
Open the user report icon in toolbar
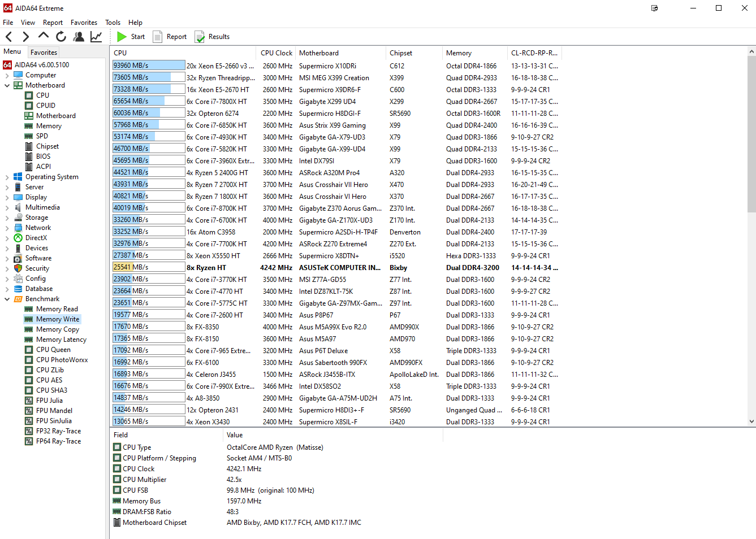(79, 37)
